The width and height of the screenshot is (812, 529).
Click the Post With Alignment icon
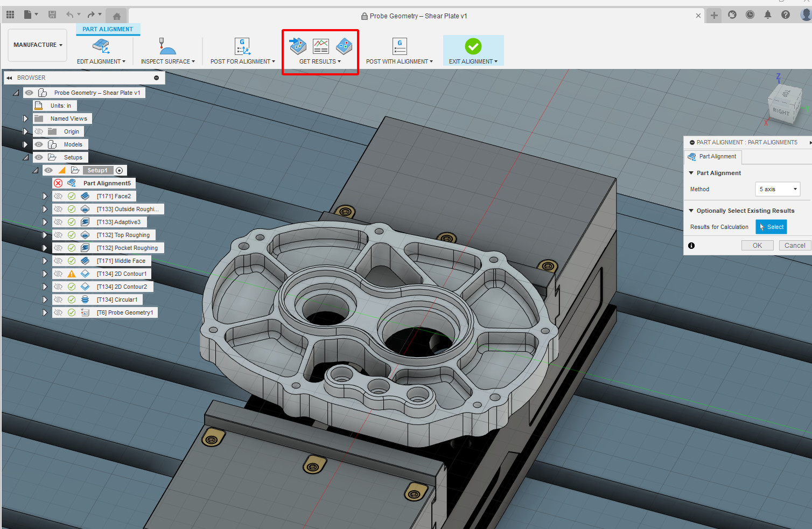pos(400,46)
